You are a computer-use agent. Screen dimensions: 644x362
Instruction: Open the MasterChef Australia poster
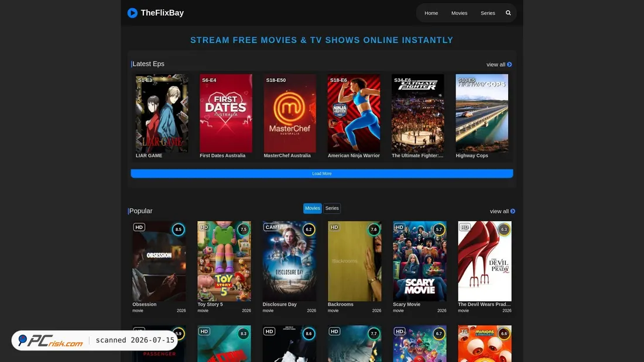[290, 113]
